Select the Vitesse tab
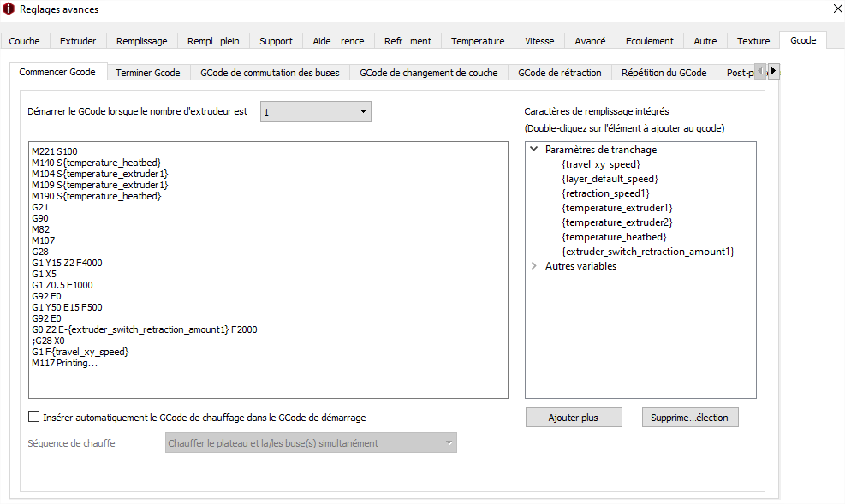 click(539, 41)
